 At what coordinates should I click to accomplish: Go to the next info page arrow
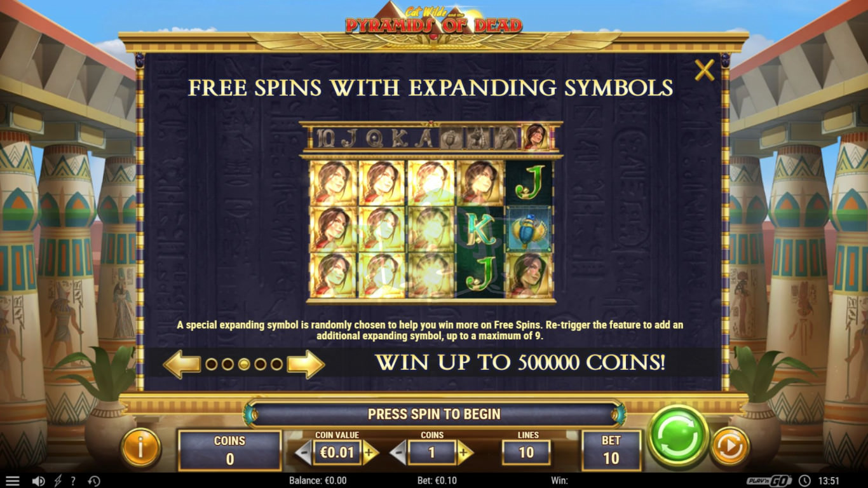306,364
